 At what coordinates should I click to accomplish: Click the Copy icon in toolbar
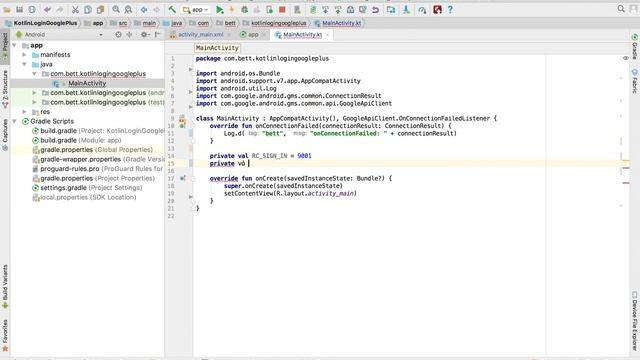point(88,9)
